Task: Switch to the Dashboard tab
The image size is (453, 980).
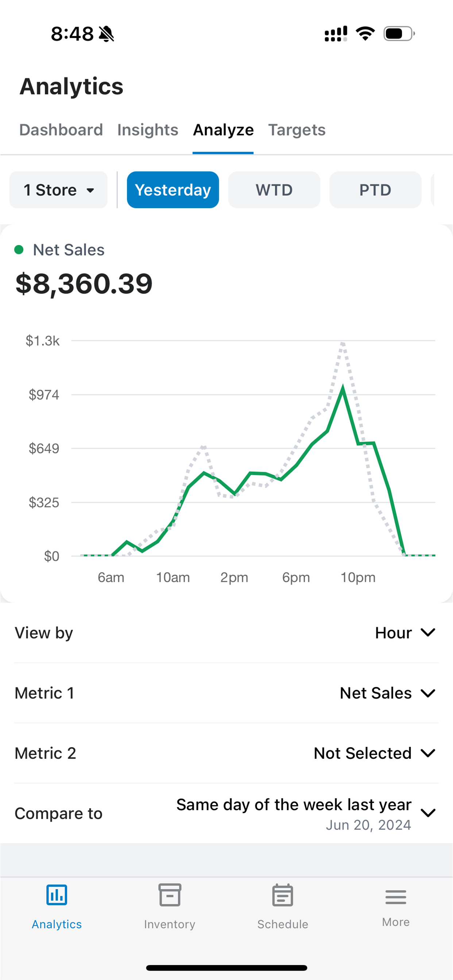Action: [x=61, y=130]
